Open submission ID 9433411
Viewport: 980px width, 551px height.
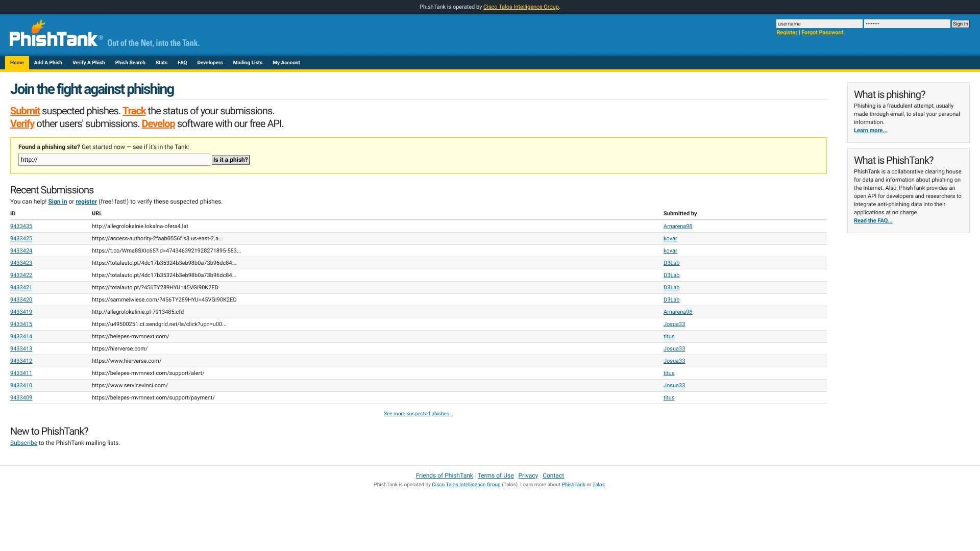coord(21,373)
